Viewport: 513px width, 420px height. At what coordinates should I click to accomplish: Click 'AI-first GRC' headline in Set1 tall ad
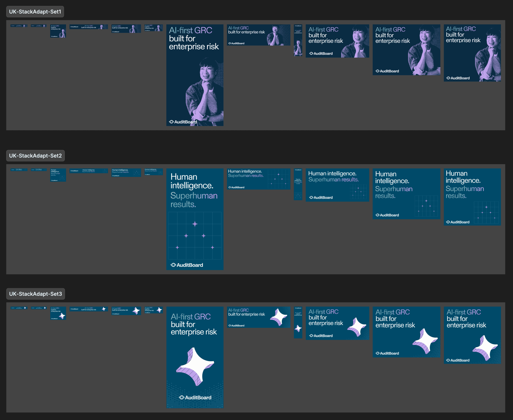pyautogui.click(x=190, y=30)
